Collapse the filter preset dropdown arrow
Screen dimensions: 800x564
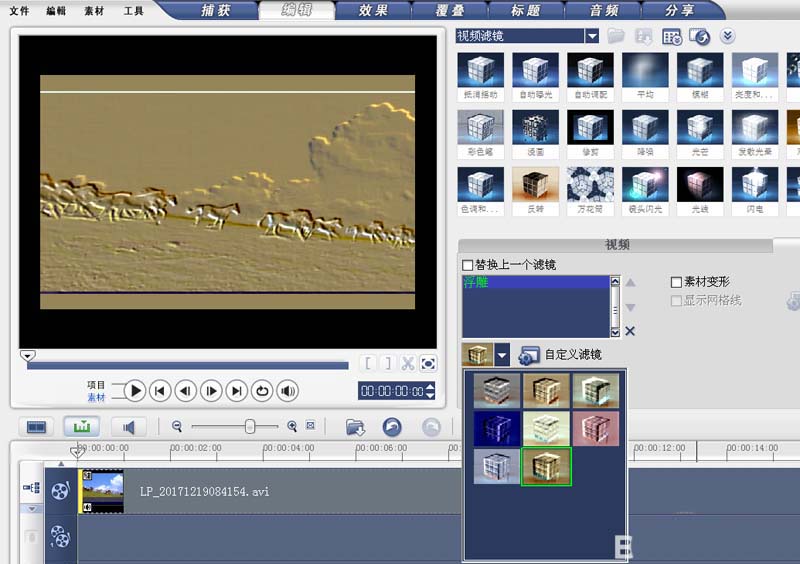(502, 355)
